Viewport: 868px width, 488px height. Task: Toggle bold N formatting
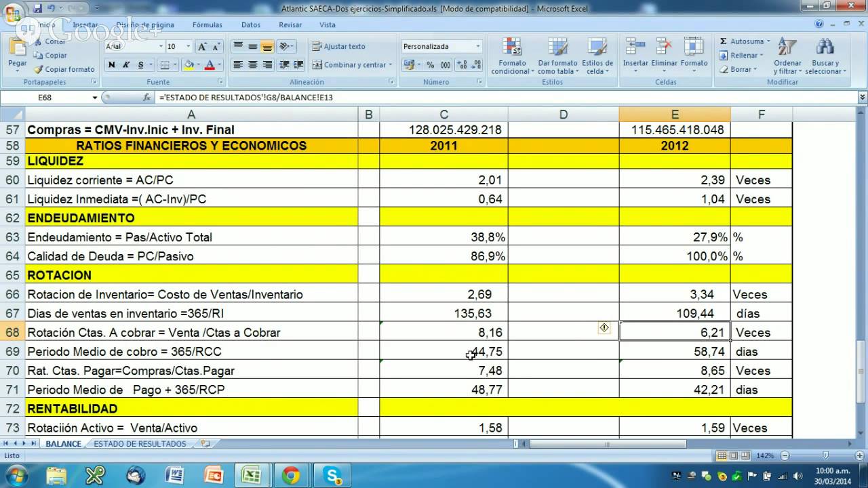coord(111,65)
